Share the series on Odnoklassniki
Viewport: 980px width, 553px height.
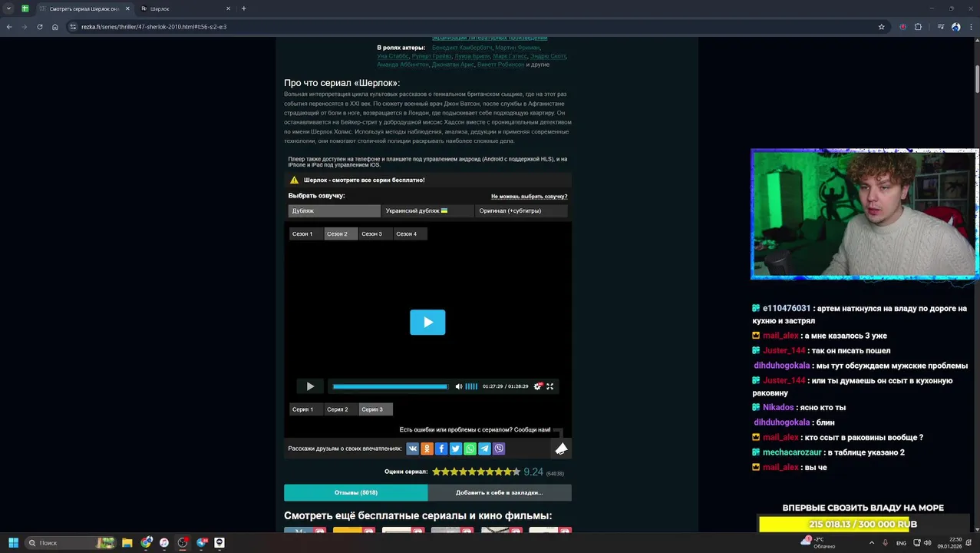pyautogui.click(x=427, y=449)
